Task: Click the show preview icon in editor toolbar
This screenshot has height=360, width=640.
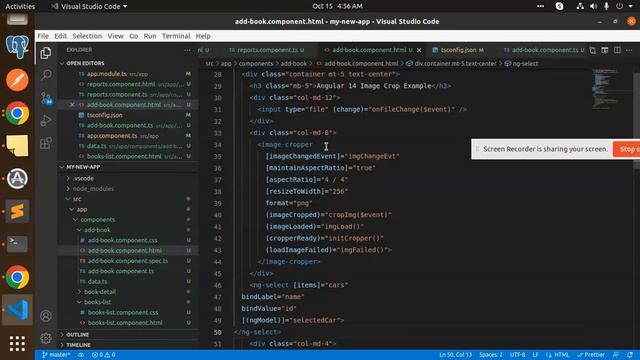Action: [605, 50]
